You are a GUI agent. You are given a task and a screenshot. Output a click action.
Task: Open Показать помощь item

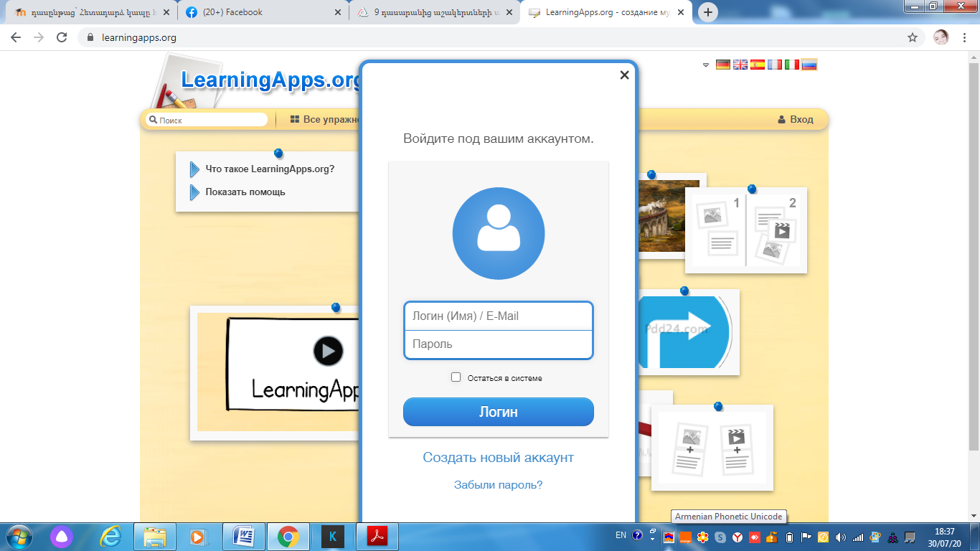point(245,192)
